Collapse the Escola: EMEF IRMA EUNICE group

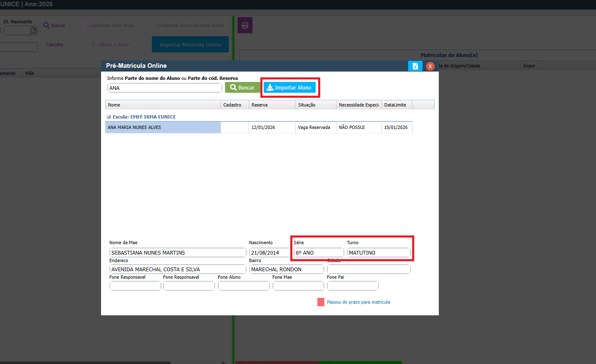pyautogui.click(x=109, y=117)
